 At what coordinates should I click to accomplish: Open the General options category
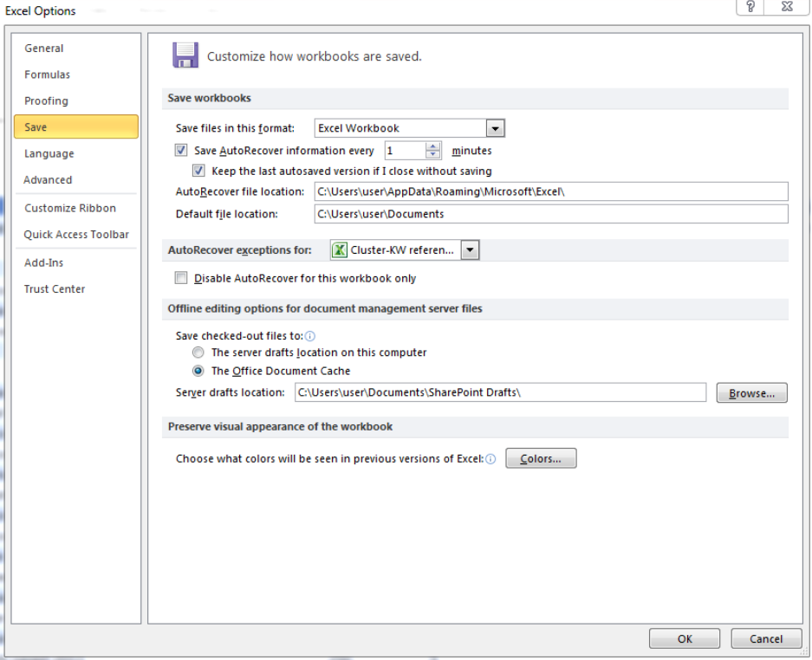(x=76, y=49)
